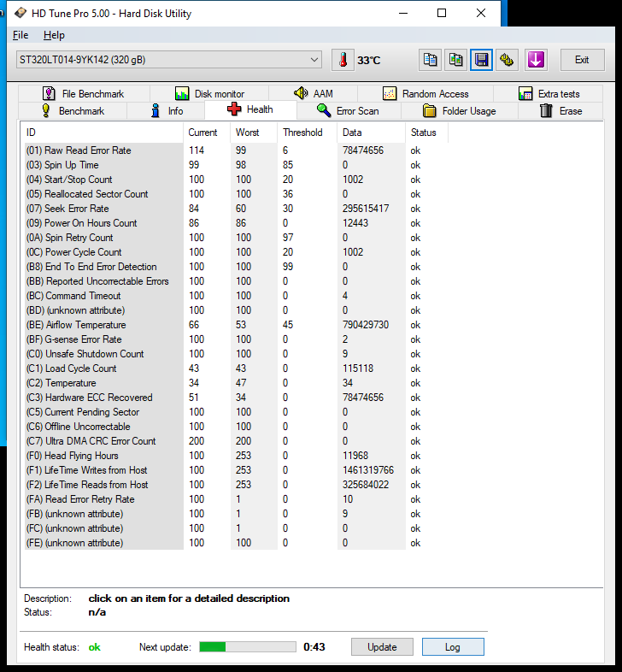622x672 pixels.
Task: Click data value 295615417
Action: point(366,209)
